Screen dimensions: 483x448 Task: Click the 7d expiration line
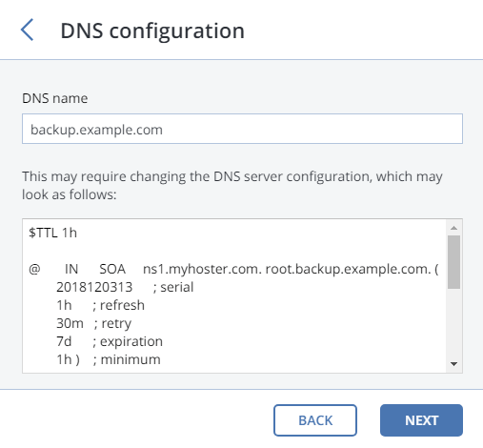[x=110, y=341]
